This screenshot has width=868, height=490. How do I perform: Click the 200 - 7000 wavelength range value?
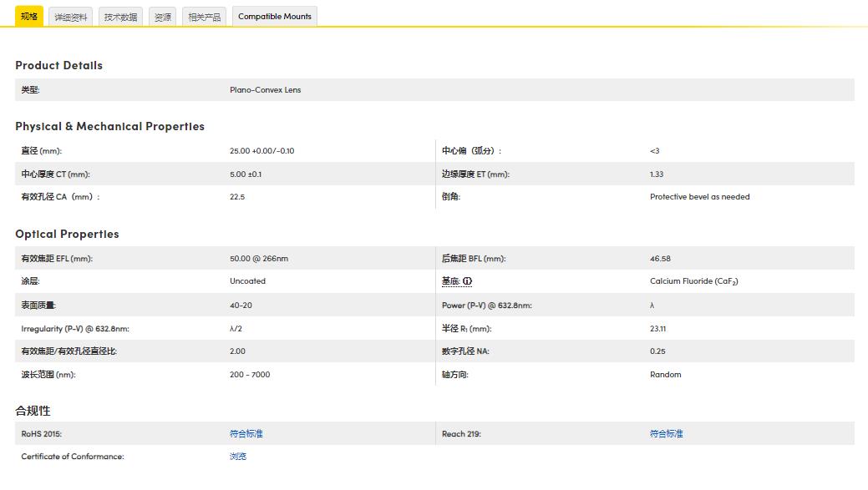pyautogui.click(x=250, y=375)
